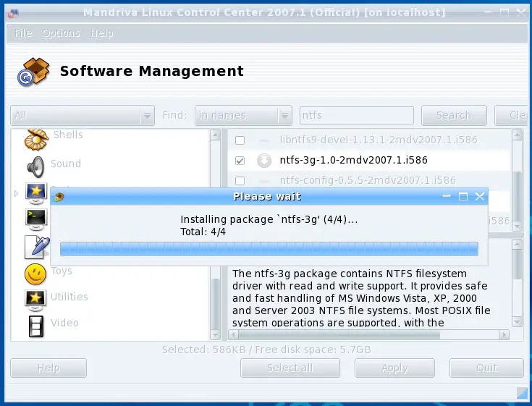Click the package list scroll-up arrow

(x=517, y=135)
